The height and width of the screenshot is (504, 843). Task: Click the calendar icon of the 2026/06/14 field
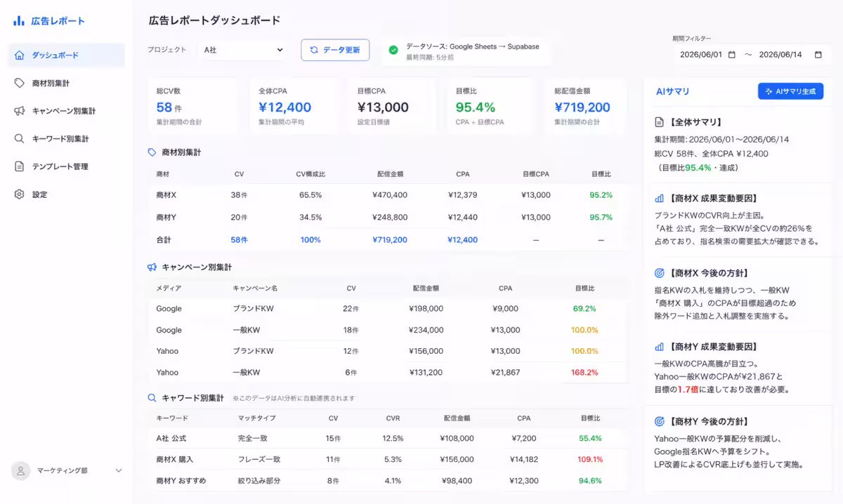(818, 55)
